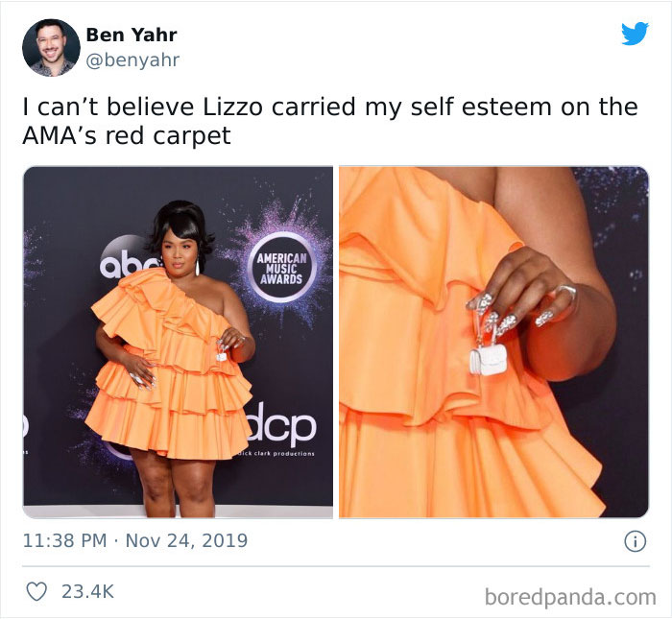
Task: Click the word Lizzo in the tweet text
Action: point(232,107)
